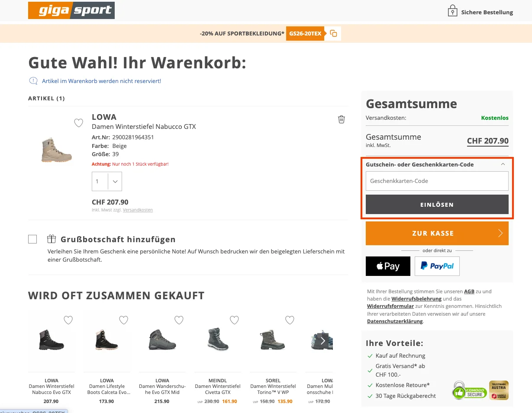Redeem code with the EINLÖSEN button
The height and width of the screenshot is (413, 532).
pos(437,204)
